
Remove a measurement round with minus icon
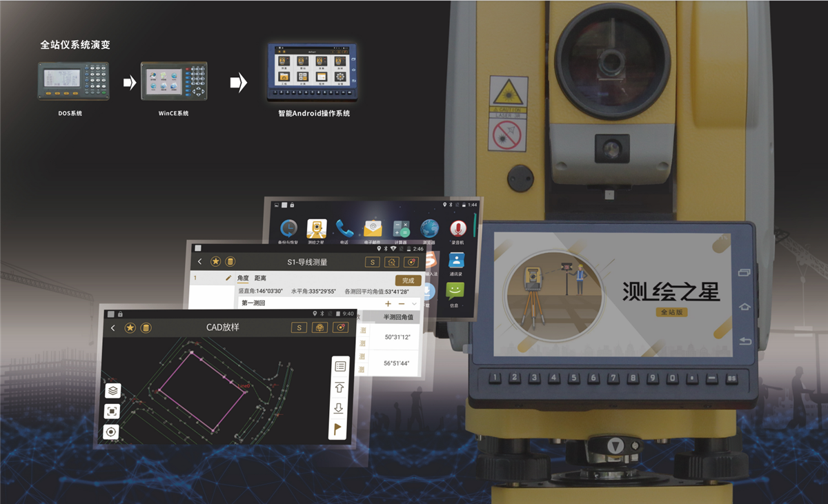tap(402, 304)
